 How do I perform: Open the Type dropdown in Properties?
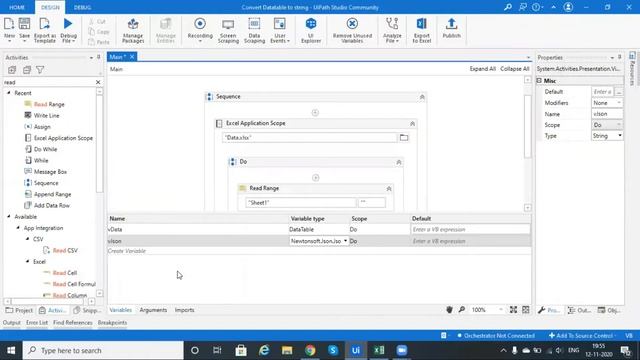click(x=620, y=136)
